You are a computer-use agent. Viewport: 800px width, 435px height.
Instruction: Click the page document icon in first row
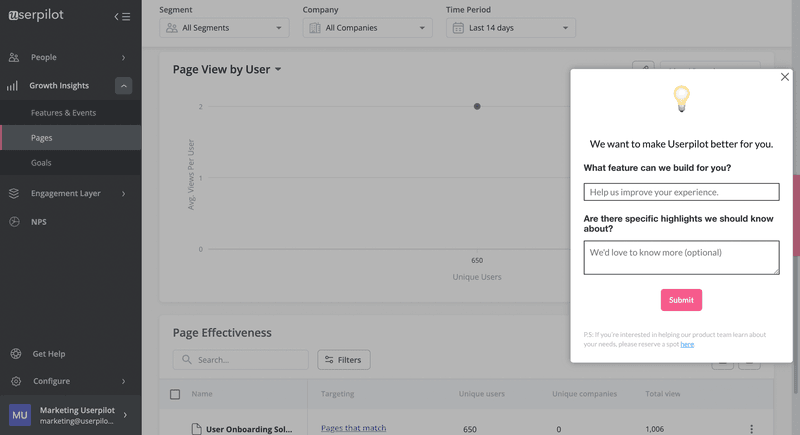pyautogui.click(x=196, y=429)
